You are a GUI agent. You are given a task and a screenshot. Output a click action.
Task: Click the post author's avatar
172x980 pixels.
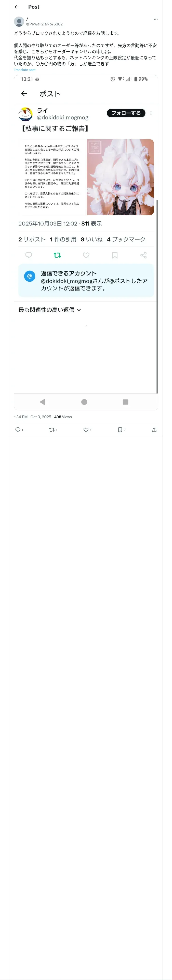(19, 21)
